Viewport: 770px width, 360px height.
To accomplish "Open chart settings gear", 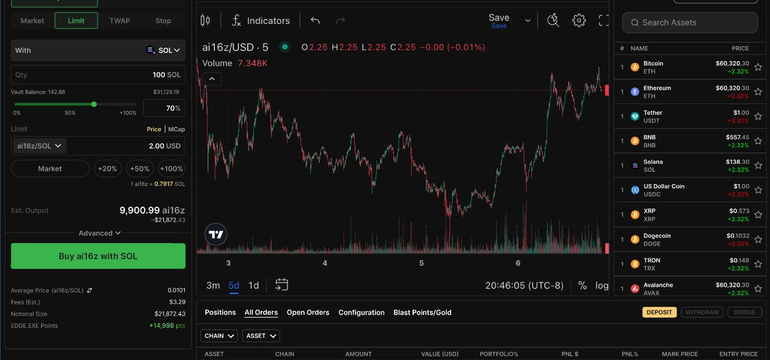I will [579, 21].
